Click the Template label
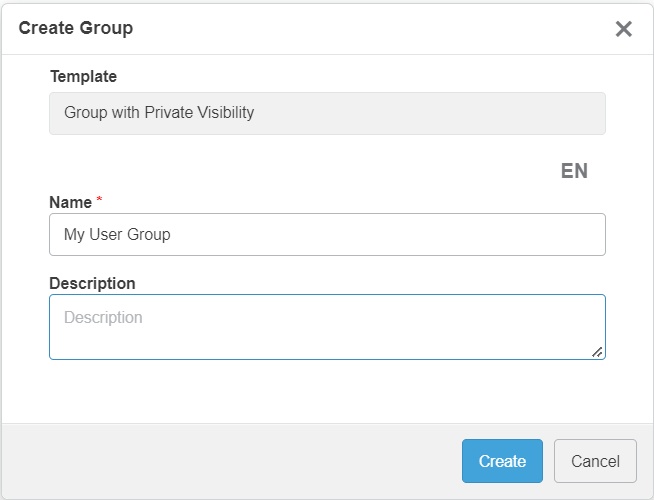This screenshot has width=654, height=500. coord(83,76)
